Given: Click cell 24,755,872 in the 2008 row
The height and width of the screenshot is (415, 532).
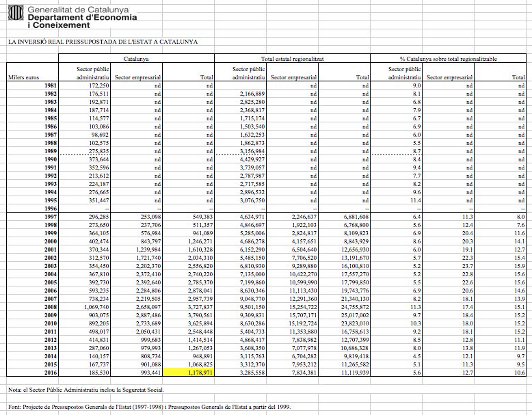Looking at the screenshot, I should click(355, 307).
